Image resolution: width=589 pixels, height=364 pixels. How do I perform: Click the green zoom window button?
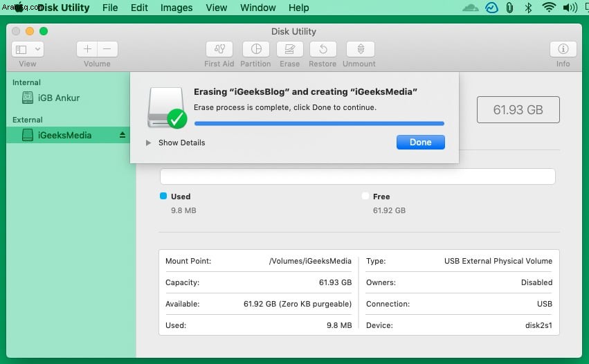(44, 31)
